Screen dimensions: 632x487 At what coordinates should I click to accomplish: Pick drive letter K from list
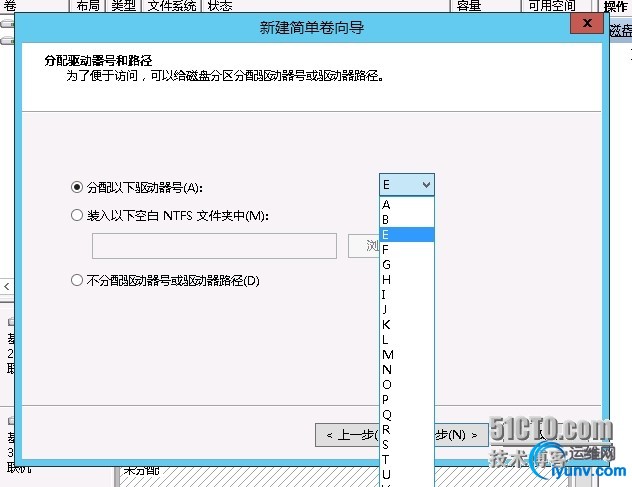407,325
